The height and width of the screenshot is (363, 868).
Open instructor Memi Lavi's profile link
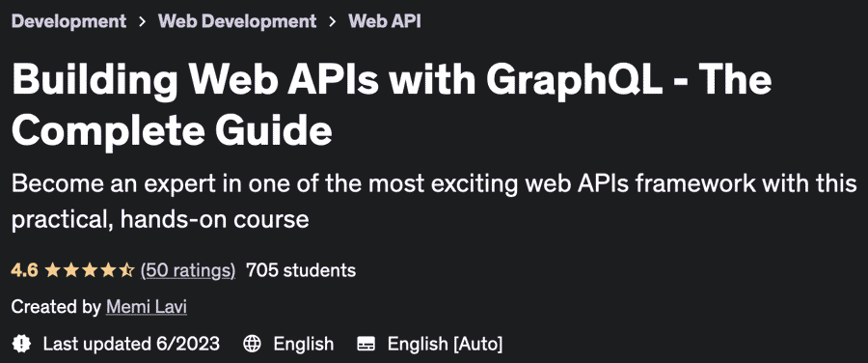click(147, 307)
